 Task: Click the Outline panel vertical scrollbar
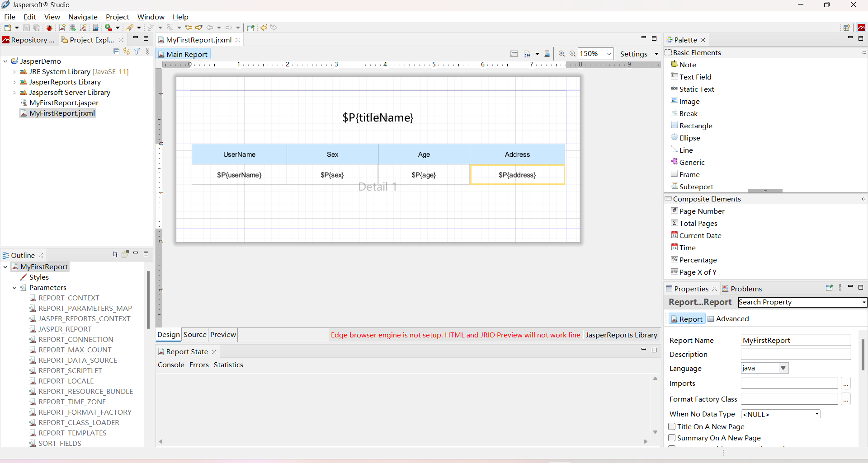click(148, 299)
